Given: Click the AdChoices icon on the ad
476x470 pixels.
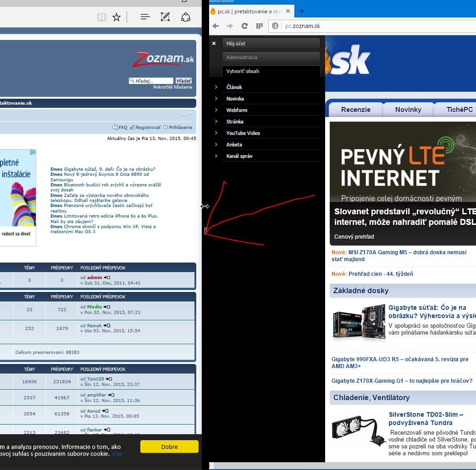Looking at the screenshot, I should click(x=33, y=152).
